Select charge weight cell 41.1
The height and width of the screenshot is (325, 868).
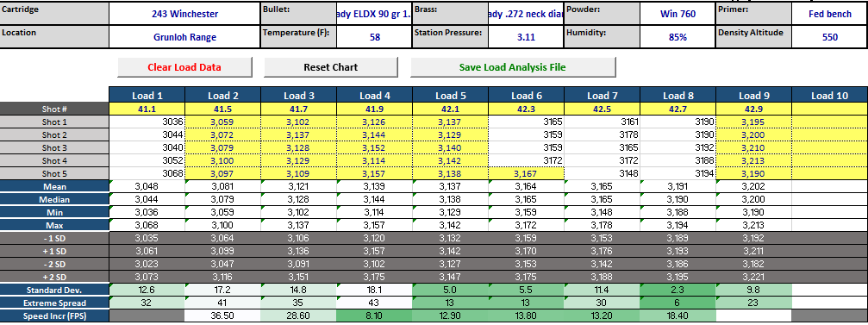coord(147,109)
